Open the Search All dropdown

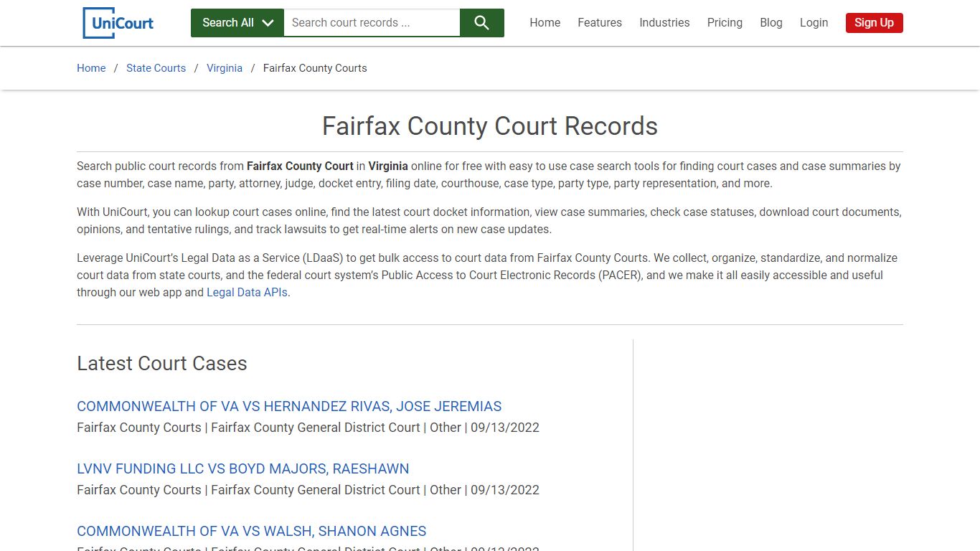[x=237, y=23]
